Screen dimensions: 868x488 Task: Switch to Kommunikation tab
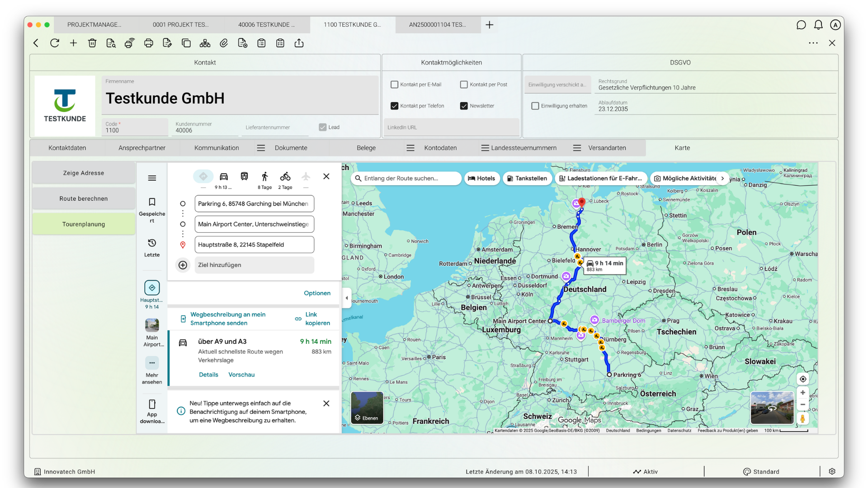(x=217, y=148)
